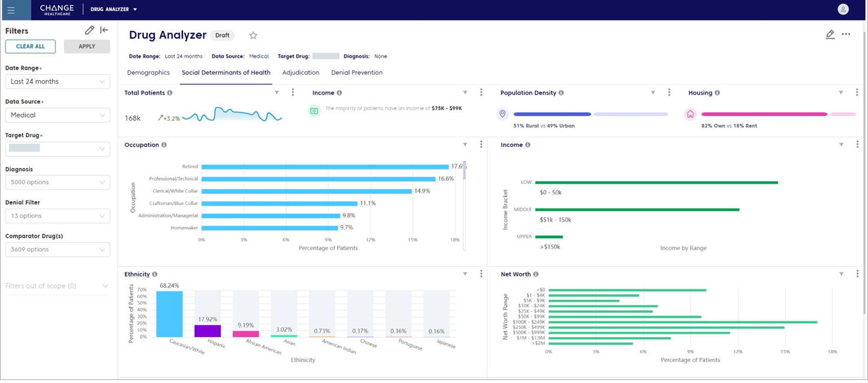Click the Net Worth info icon
Image resolution: width=868 pixels, height=383 pixels.
pos(536,275)
